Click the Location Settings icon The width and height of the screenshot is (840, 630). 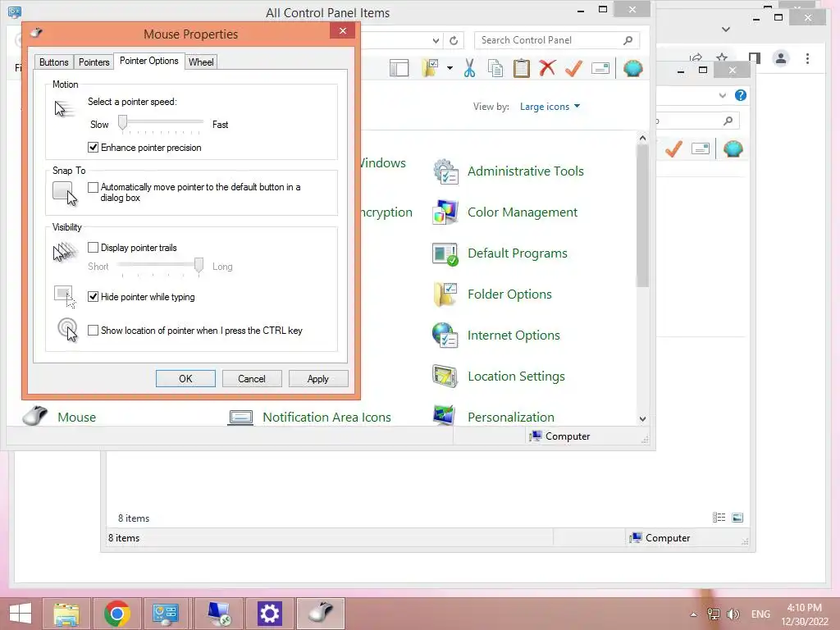click(x=445, y=376)
